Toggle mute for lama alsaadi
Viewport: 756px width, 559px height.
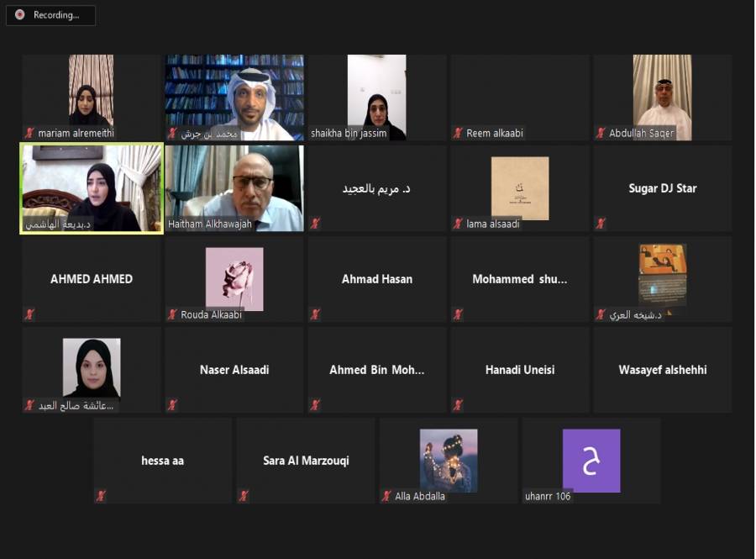(458, 223)
